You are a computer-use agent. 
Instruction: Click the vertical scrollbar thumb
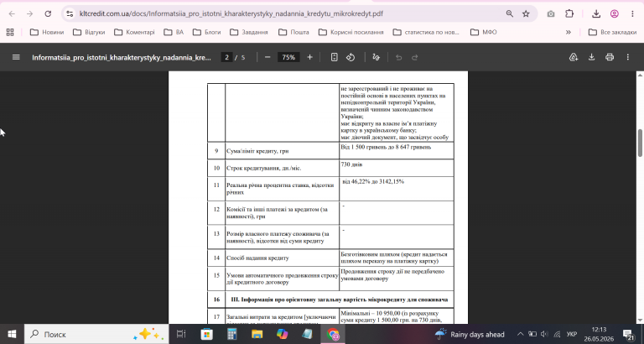(640, 143)
